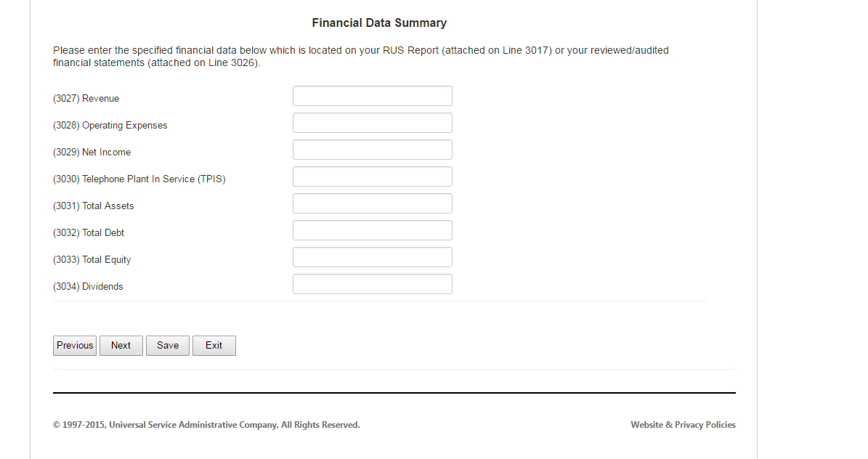This screenshot has width=868, height=459.
Task: Focus the Operating Expenses text box
Action: pos(372,123)
